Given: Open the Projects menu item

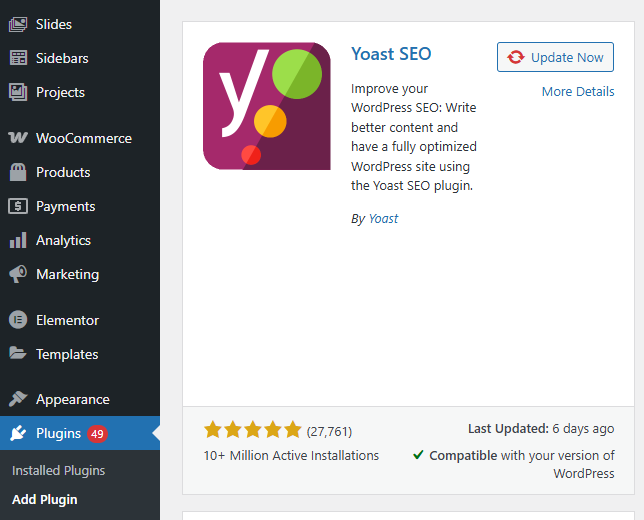Looking at the screenshot, I should point(80,92).
